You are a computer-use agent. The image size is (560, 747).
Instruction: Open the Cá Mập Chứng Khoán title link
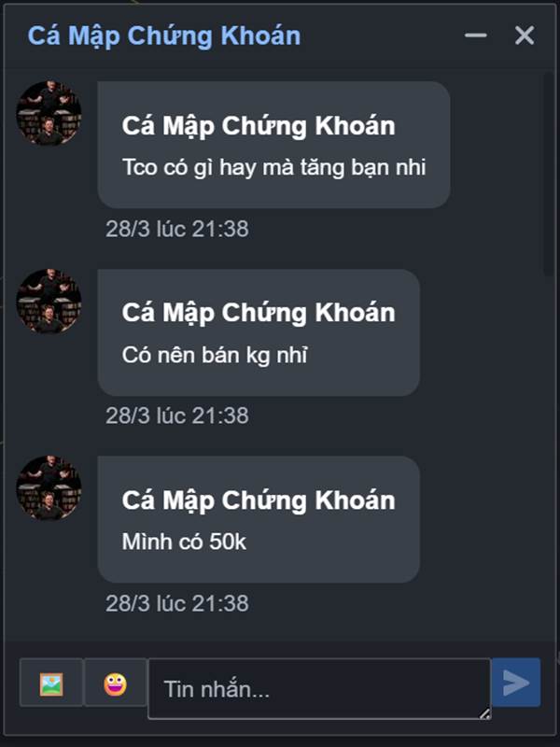[164, 35]
